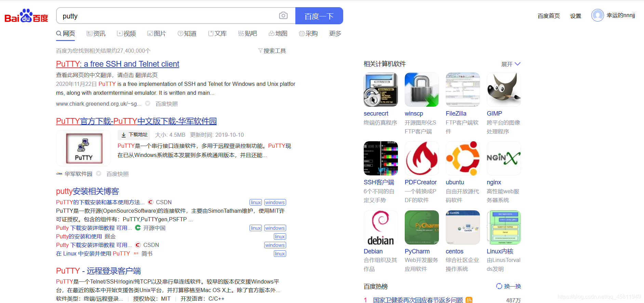Screen dimensions: 644x303
Task: Click securecrt text link
Action: tap(376, 114)
